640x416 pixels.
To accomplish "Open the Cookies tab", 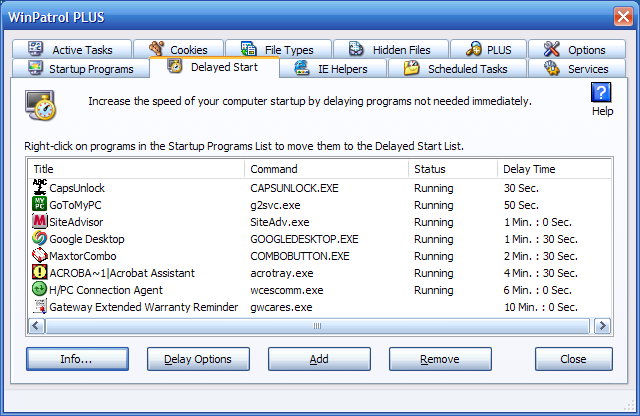I will pos(178,50).
